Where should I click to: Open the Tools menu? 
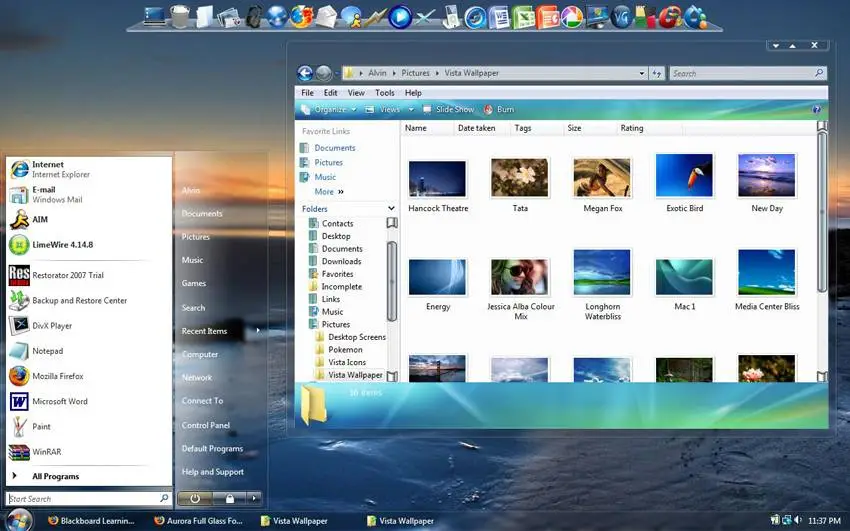(x=385, y=93)
